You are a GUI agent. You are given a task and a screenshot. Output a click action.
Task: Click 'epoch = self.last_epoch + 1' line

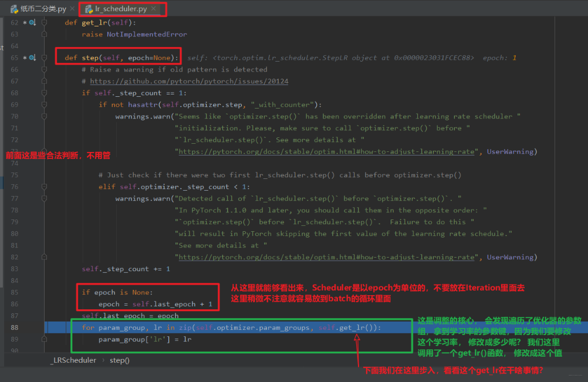click(156, 304)
